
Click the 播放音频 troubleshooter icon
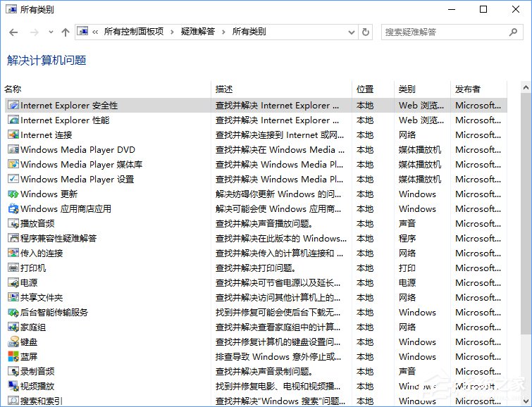coord(13,223)
